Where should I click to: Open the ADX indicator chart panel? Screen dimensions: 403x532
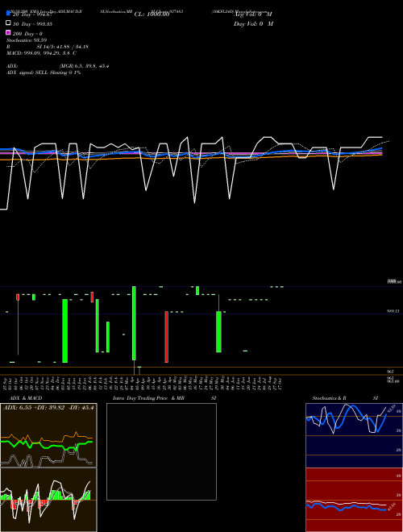(48, 435)
